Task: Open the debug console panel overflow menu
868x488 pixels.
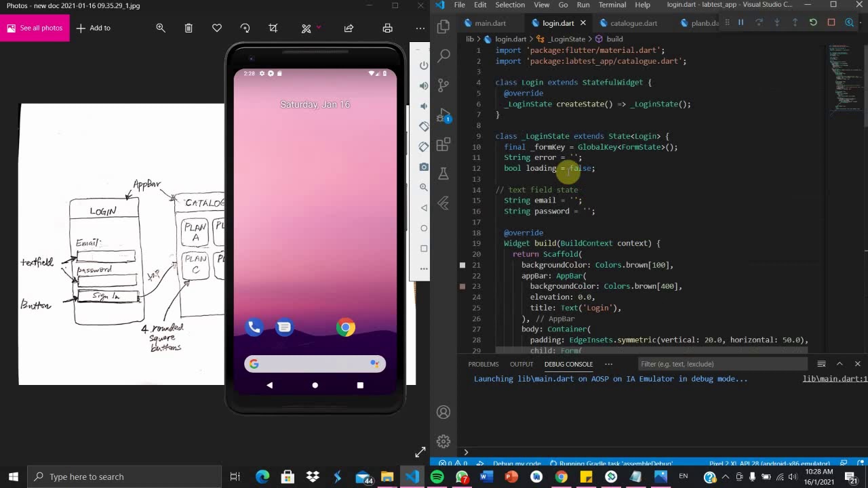Action: [x=608, y=364]
